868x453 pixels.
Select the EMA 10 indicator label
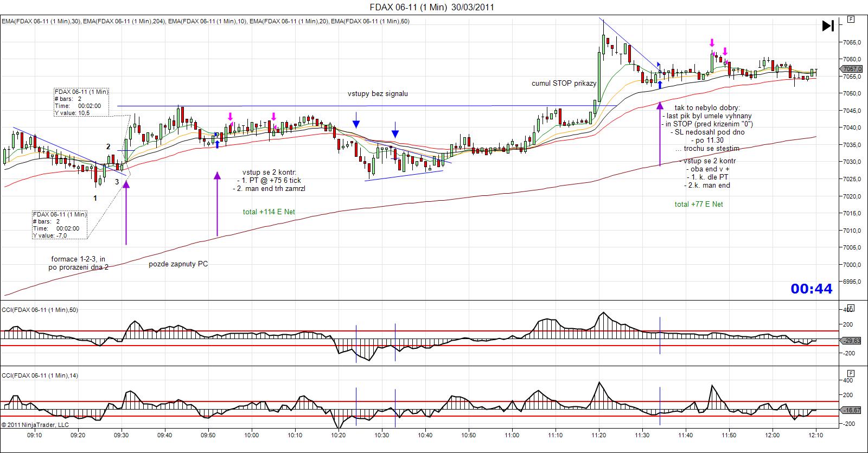tap(208, 21)
